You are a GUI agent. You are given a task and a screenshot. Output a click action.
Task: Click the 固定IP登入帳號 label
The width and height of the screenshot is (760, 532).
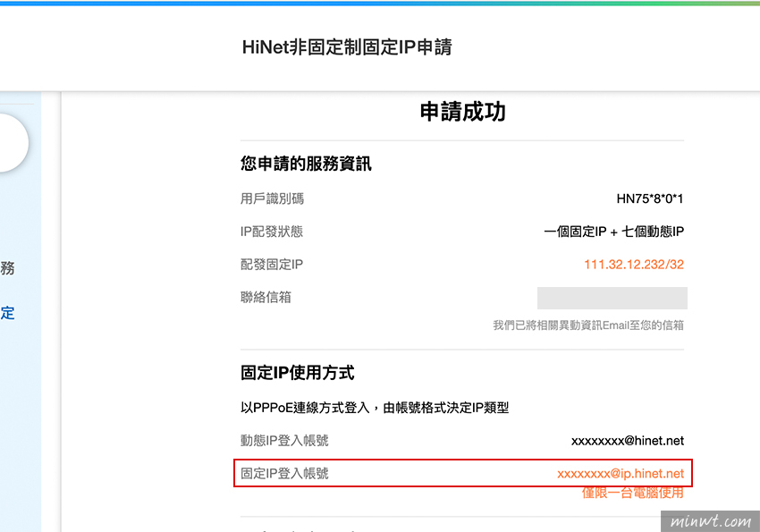[284, 473]
